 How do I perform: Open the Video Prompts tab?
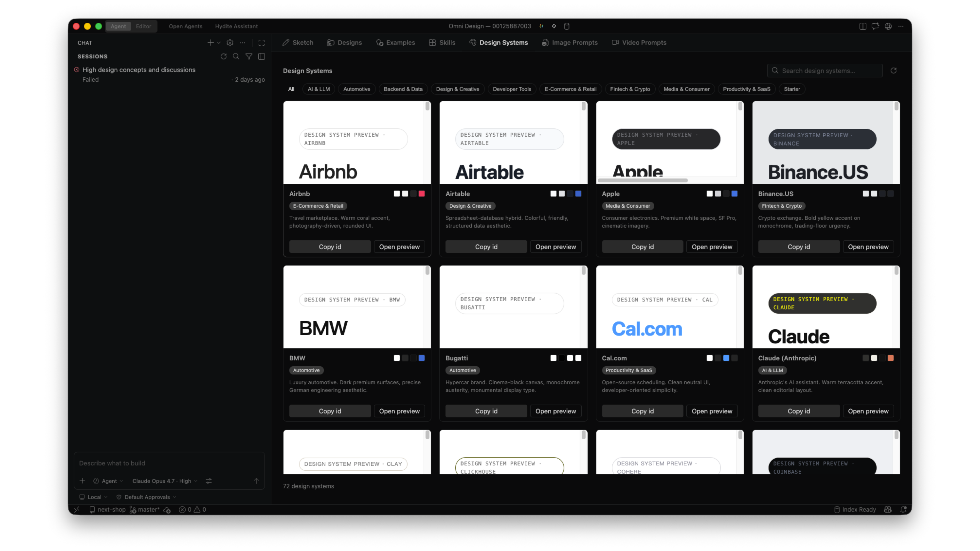tap(639, 43)
